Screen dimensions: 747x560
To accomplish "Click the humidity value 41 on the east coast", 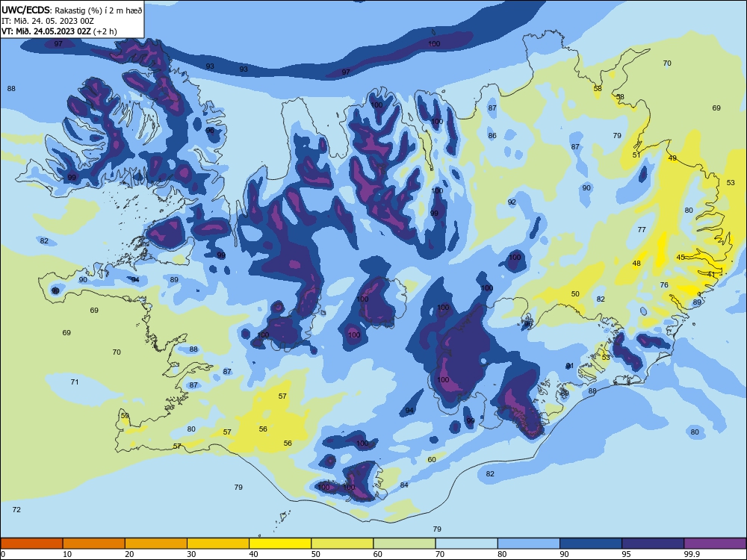I will (x=711, y=275).
